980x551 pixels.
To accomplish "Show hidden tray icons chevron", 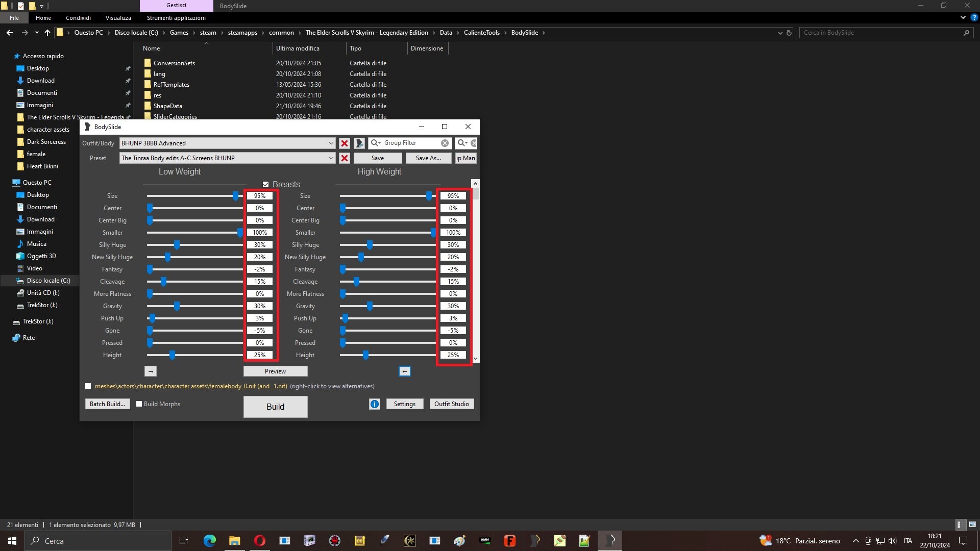I will [856, 541].
